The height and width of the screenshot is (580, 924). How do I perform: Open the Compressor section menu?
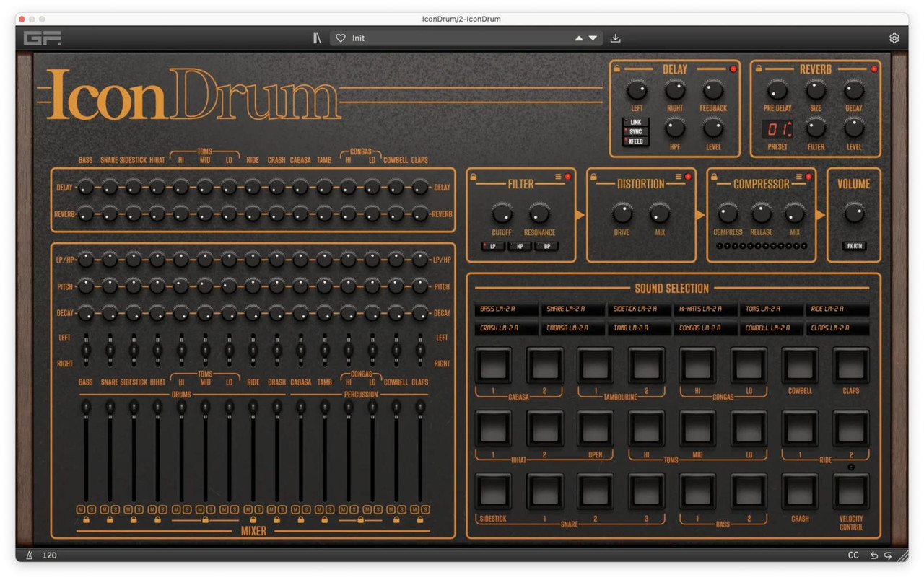pyautogui.click(x=799, y=177)
